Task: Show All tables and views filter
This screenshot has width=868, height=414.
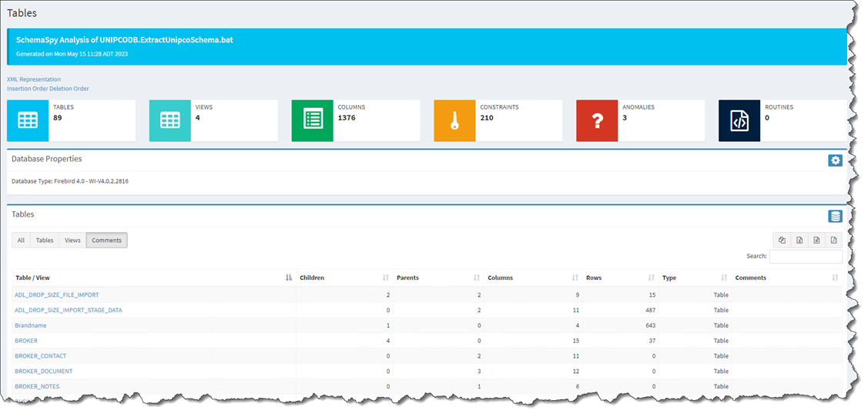Action: pos(21,241)
